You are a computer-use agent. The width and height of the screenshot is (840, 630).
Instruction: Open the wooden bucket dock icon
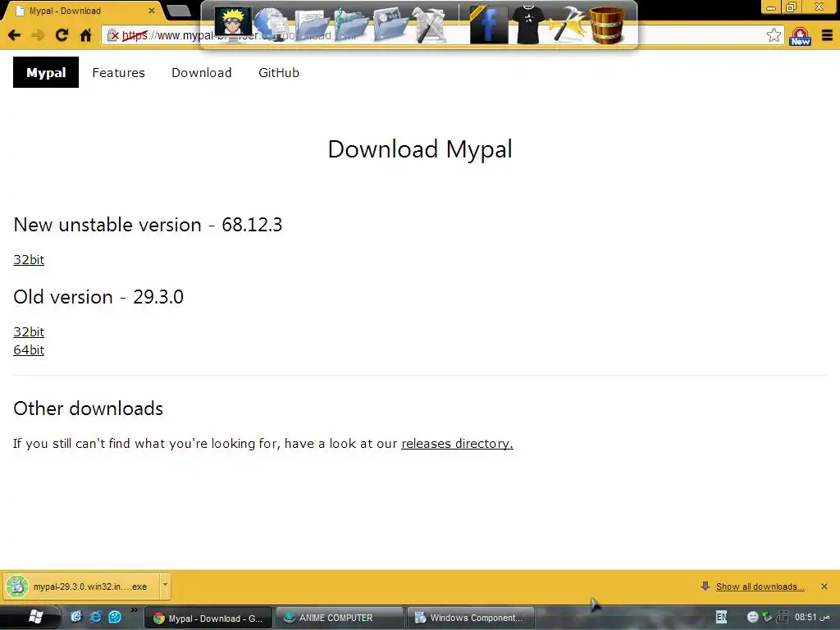(607, 24)
